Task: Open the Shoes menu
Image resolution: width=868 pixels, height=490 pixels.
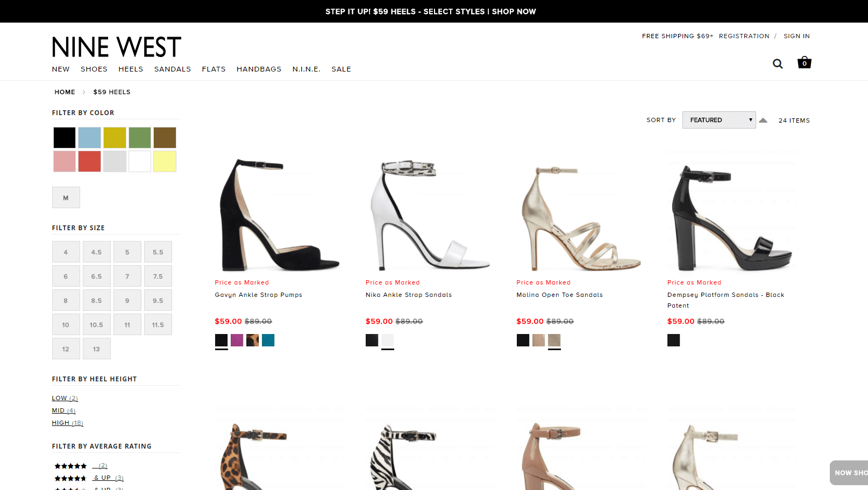Action: pyautogui.click(x=94, y=69)
